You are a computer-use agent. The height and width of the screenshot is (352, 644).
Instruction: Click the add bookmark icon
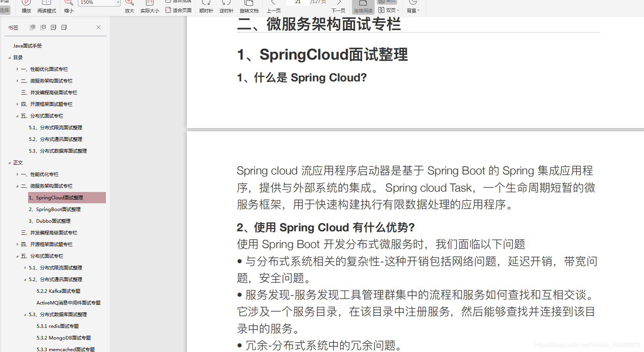[x=54, y=27]
